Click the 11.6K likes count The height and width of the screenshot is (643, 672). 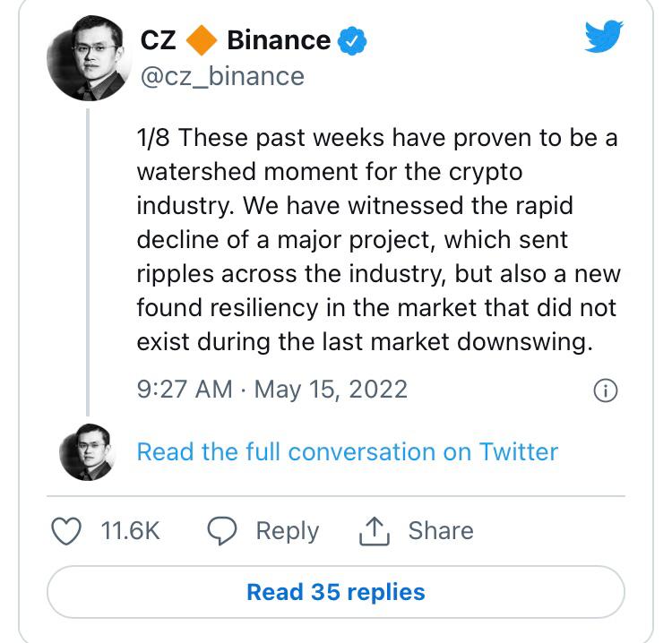click(131, 531)
